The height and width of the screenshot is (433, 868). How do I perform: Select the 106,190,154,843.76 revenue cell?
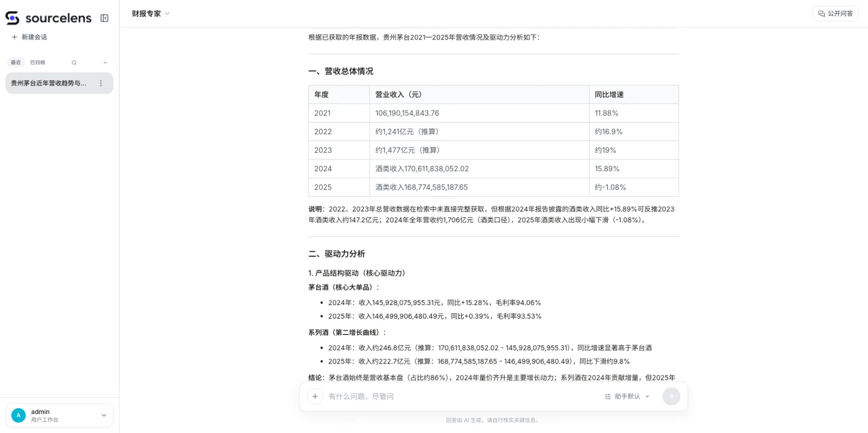(x=479, y=113)
